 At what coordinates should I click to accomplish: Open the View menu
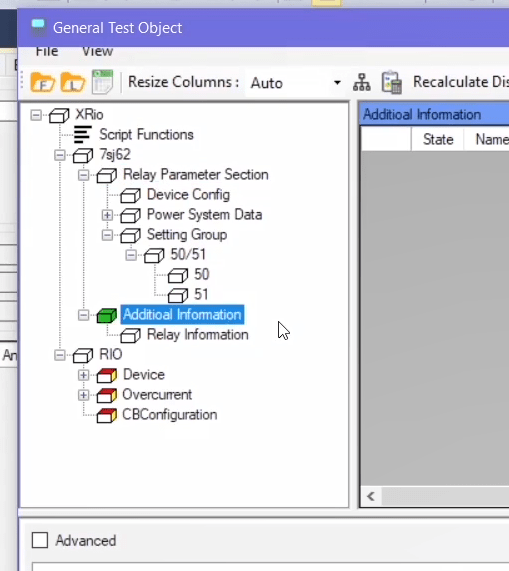tap(97, 51)
